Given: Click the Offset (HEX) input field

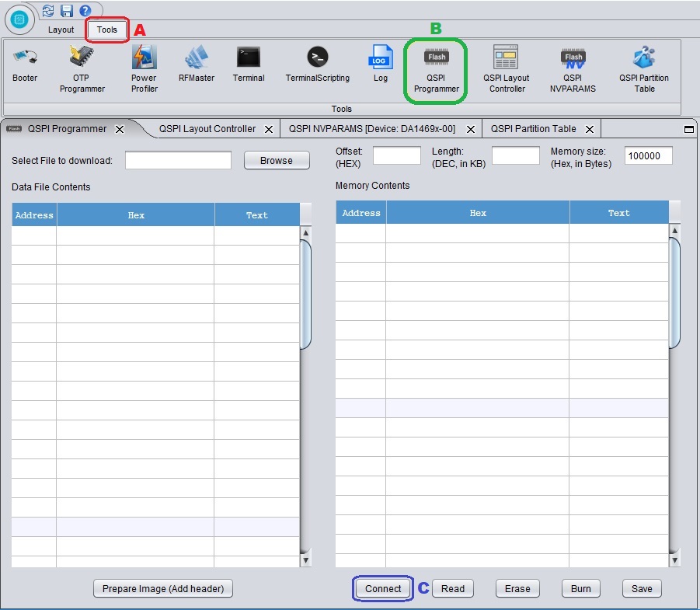Looking at the screenshot, I should 396,156.
